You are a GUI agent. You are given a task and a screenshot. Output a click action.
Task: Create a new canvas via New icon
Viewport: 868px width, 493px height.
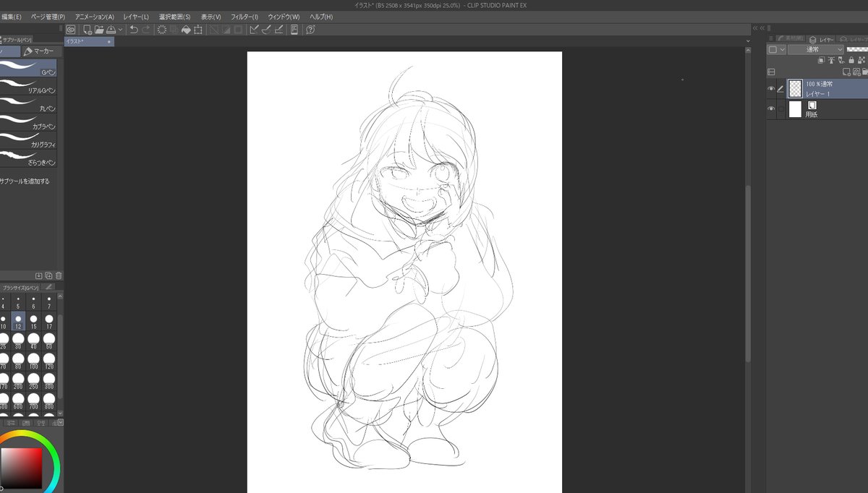coord(88,30)
